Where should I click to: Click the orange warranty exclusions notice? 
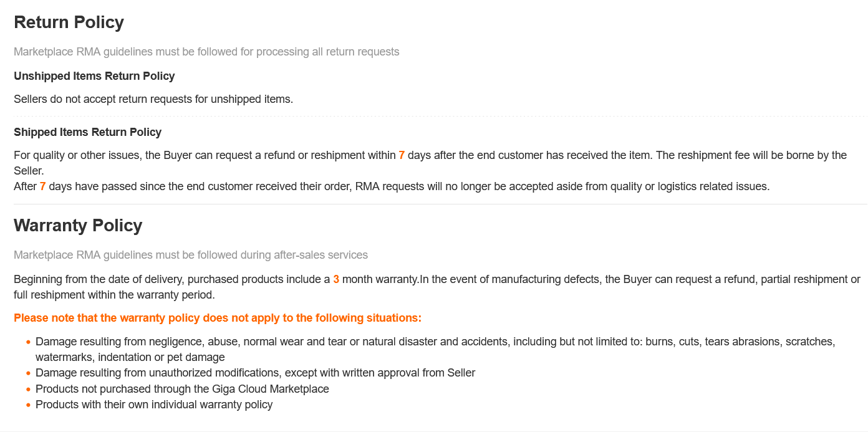pos(218,318)
